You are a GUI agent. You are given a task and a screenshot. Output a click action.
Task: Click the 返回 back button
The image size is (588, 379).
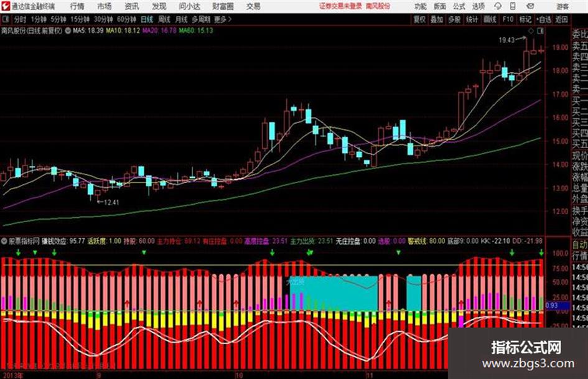coord(561,19)
